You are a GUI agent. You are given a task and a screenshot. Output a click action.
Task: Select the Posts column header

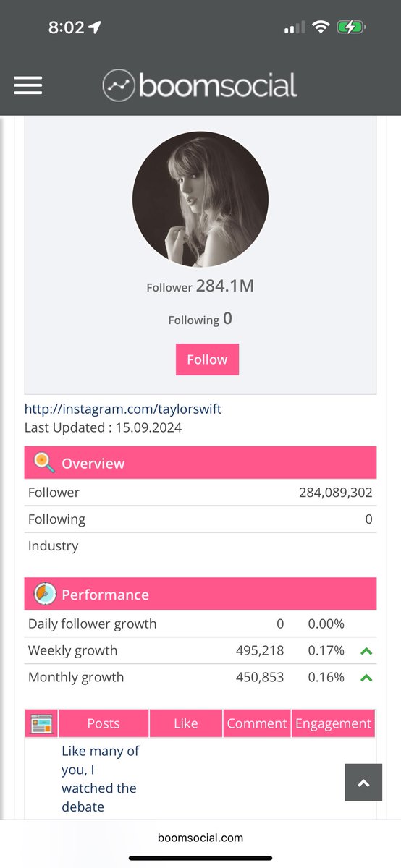coord(104,723)
